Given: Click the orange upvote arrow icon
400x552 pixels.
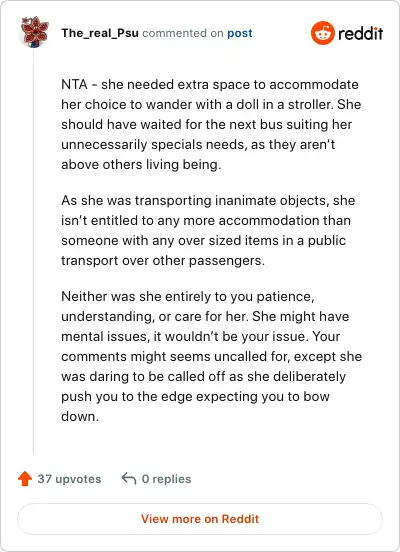Looking at the screenshot, I should [x=25, y=479].
